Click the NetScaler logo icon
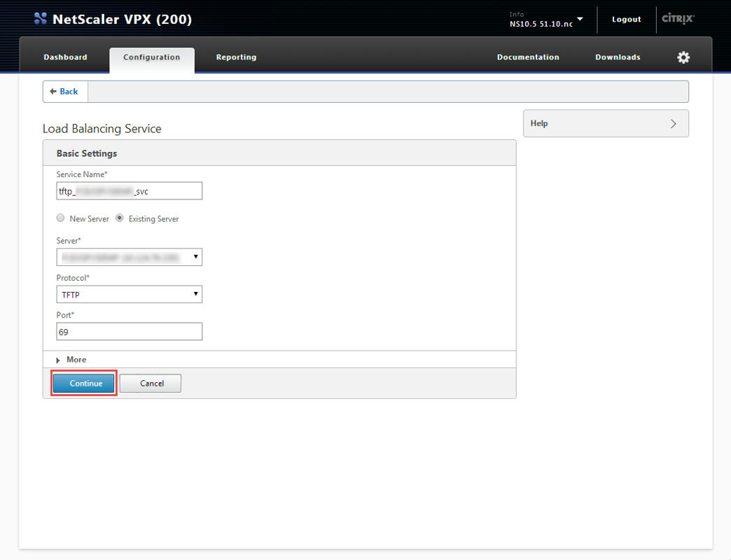731x560 pixels. tap(41, 19)
